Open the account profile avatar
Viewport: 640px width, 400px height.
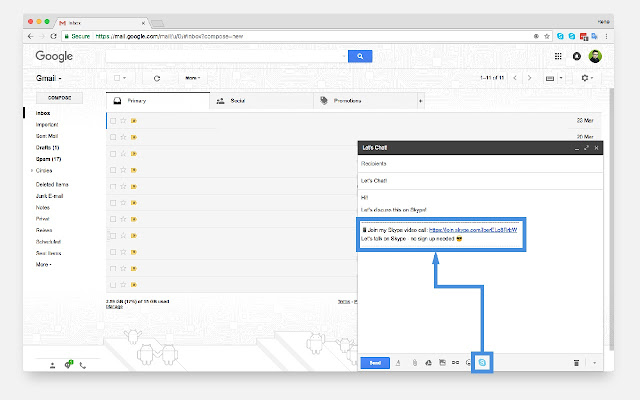(595, 56)
